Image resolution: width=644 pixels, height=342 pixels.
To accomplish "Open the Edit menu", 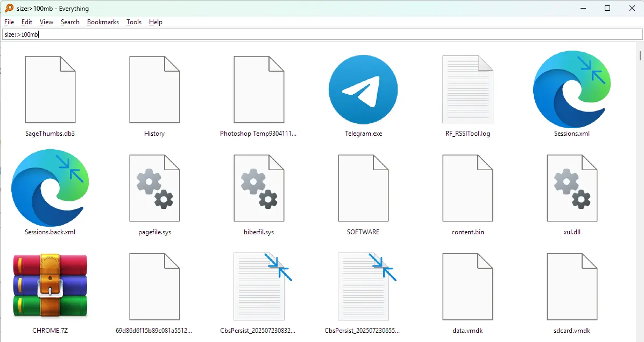I will [27, 22].
